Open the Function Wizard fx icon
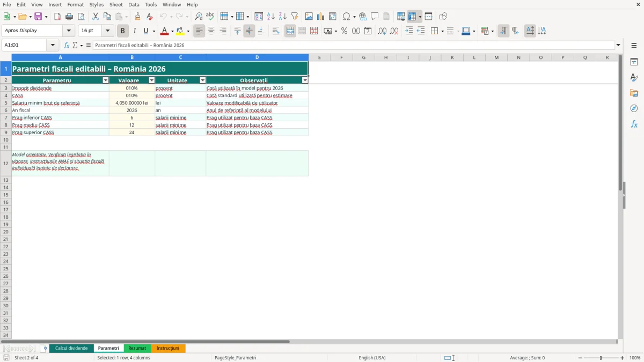This screenshot has width=644, height=362. coord(67,46)
